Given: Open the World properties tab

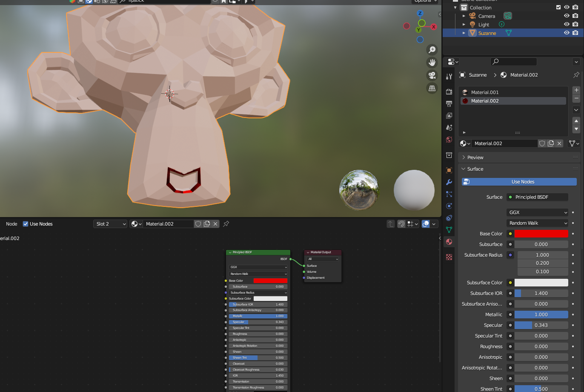Looking at the screenshot, I should click(x=449, y=139).
